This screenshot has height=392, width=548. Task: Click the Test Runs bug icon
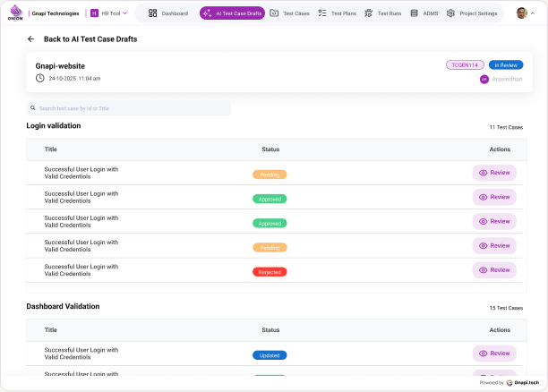tap(368, 13)
